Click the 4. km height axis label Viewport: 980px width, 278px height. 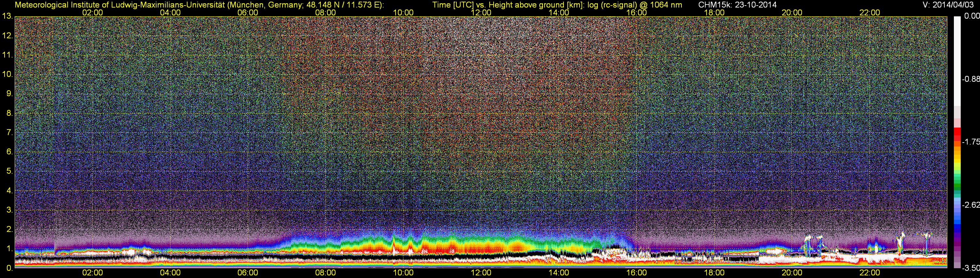9,190
